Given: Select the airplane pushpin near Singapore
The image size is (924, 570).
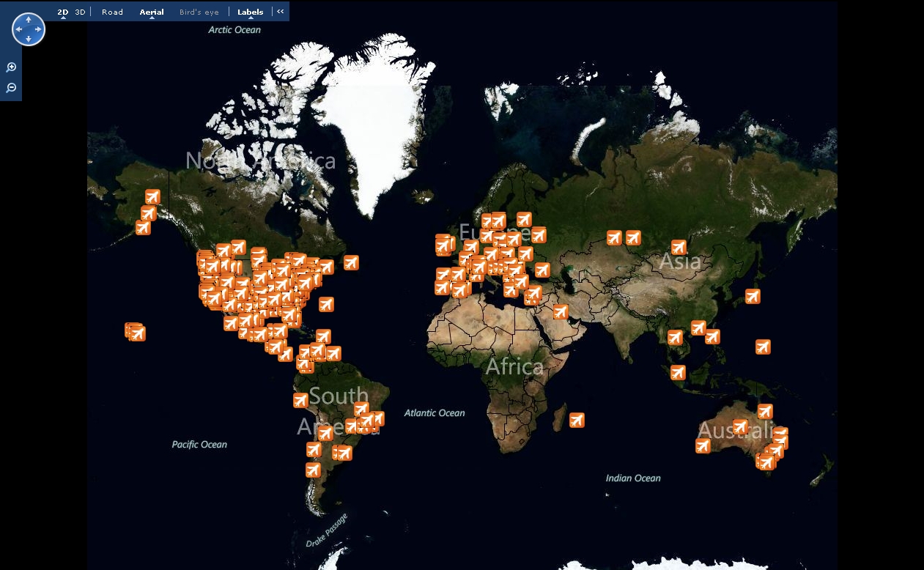Looking at the screenshot, I should [676, 372].
